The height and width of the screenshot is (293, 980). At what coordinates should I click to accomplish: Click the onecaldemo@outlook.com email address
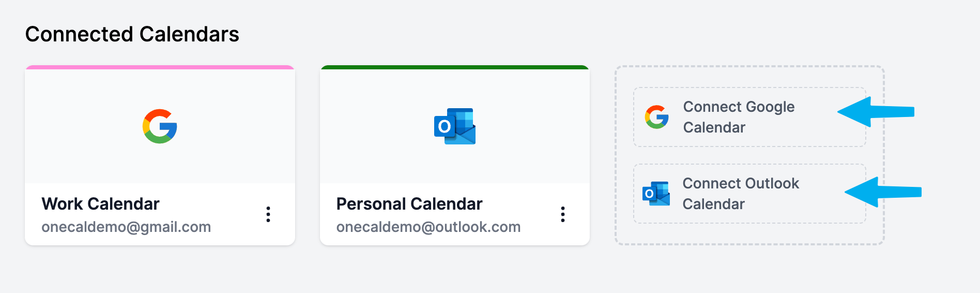pyautogui.click(x=428, y=227)
